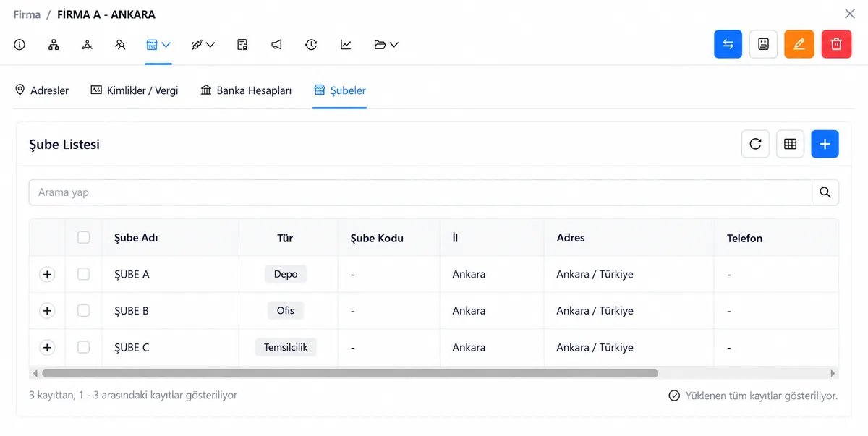Expand the ŞUBE C row details

(47, 347)
